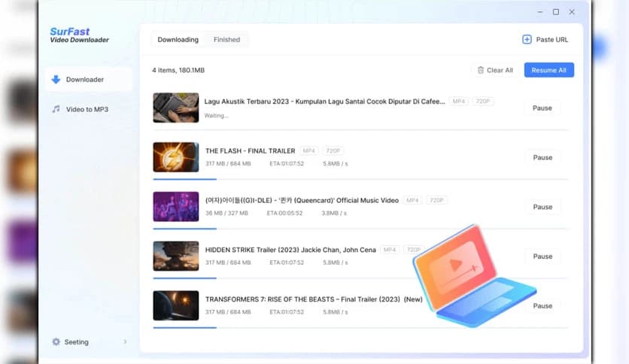Click '5.8MB / s' on TRANSFORMERS 7 row
This screenshot has height=364, width=629.
336,312
